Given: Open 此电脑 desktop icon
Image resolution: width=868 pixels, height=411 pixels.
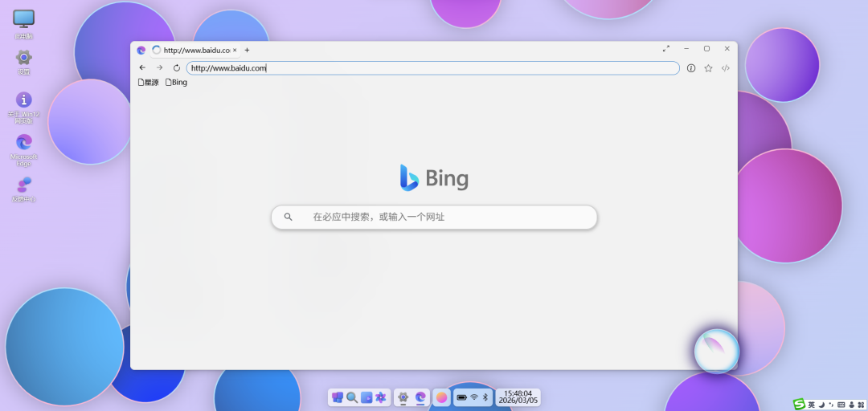Looking at the screenshot, I should [23, 24].
